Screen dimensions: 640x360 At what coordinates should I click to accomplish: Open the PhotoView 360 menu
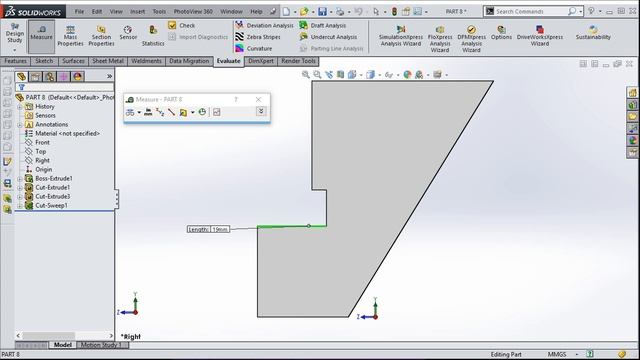click(193, 11)
